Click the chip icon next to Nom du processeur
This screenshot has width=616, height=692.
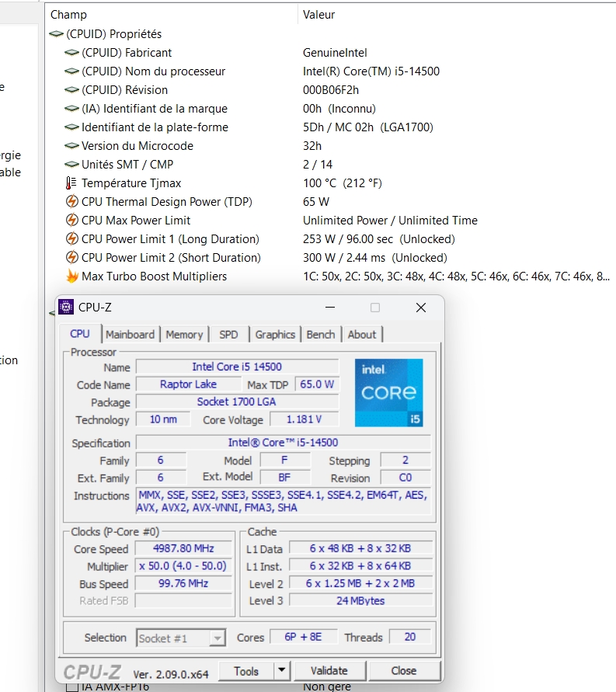pos(71,71)
